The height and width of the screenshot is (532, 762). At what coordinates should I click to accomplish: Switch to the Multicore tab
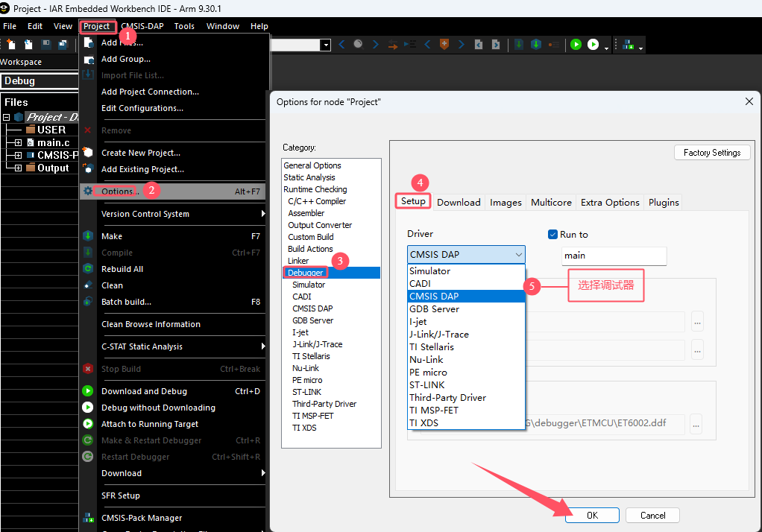(x=551, y=203)
